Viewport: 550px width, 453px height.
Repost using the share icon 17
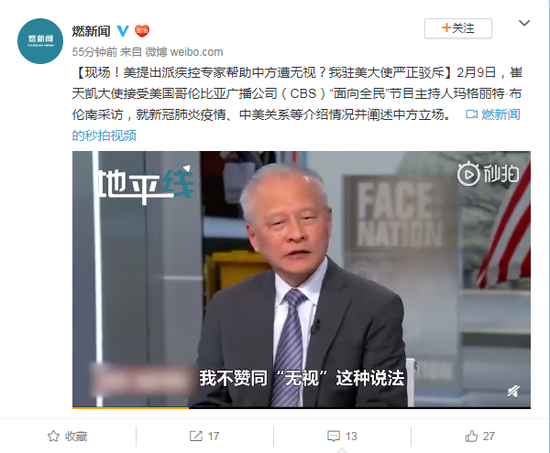(x=204, y=436)
